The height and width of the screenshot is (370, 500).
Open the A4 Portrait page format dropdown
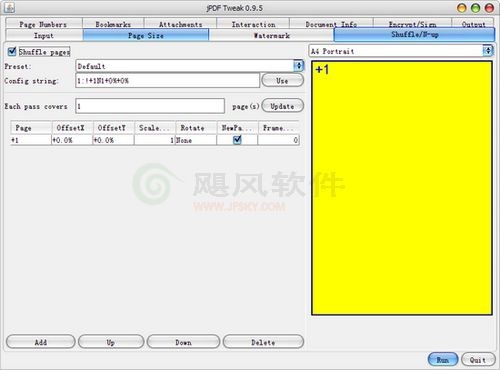click(401, 51)
